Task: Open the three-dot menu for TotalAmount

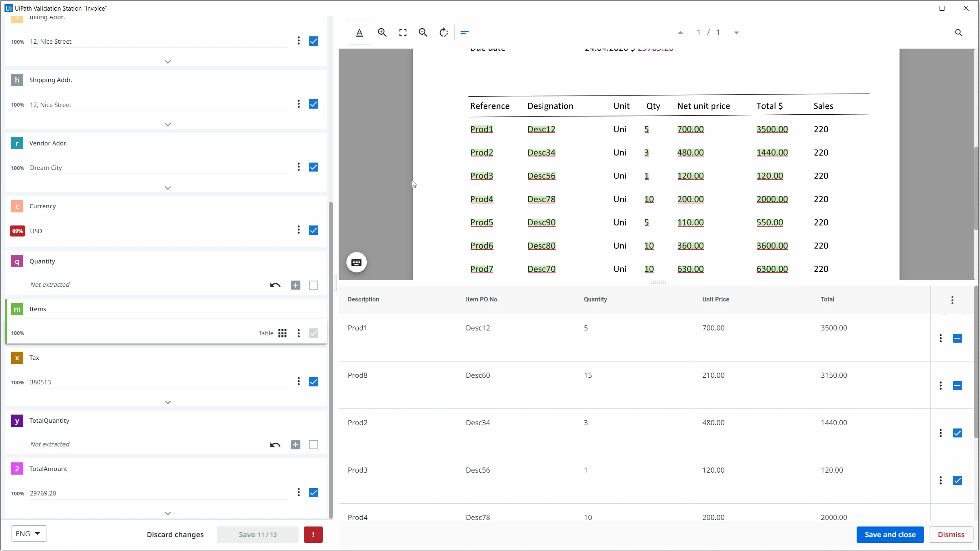Action: 299,493
